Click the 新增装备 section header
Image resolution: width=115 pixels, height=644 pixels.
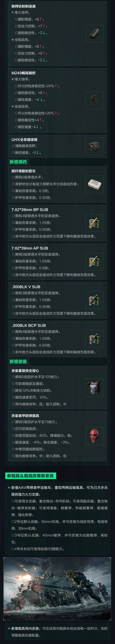(x=19, y=362)
